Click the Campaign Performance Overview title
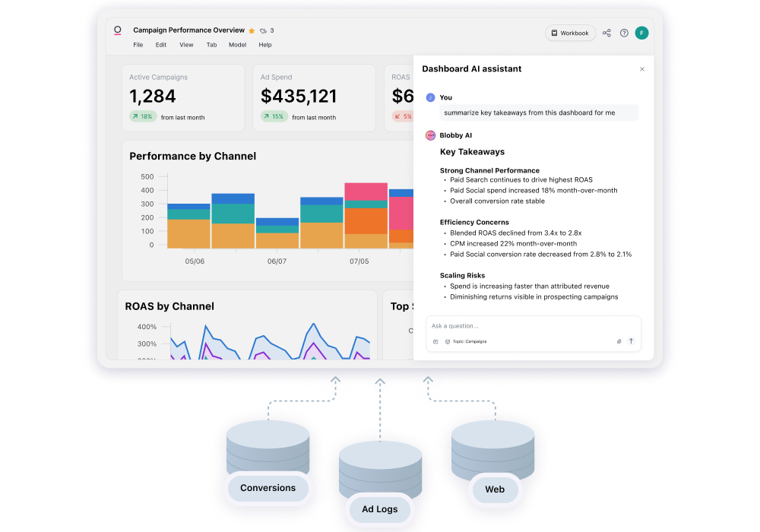 point(189,30)
